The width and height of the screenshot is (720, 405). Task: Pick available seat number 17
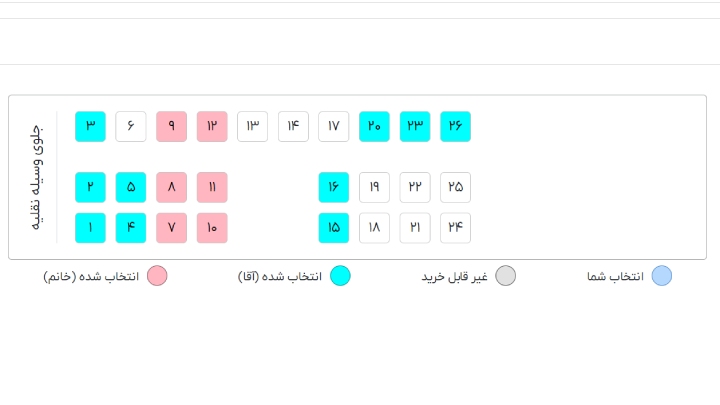[x=334, y=127]
